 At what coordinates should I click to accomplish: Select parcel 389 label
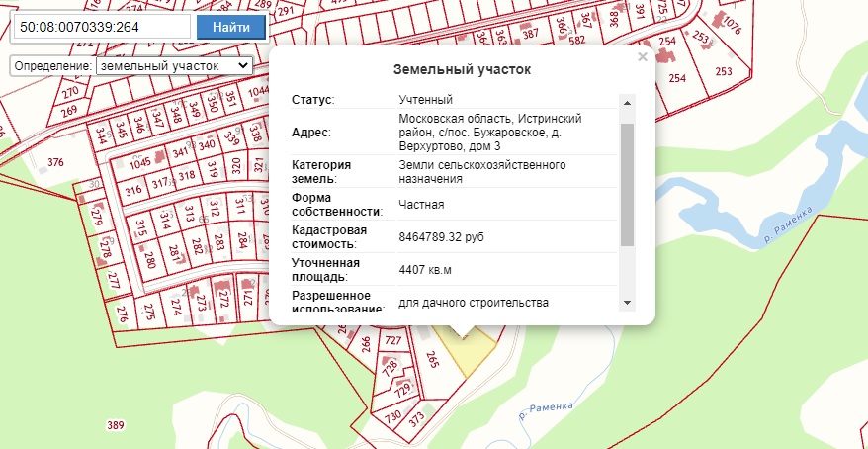116,425
